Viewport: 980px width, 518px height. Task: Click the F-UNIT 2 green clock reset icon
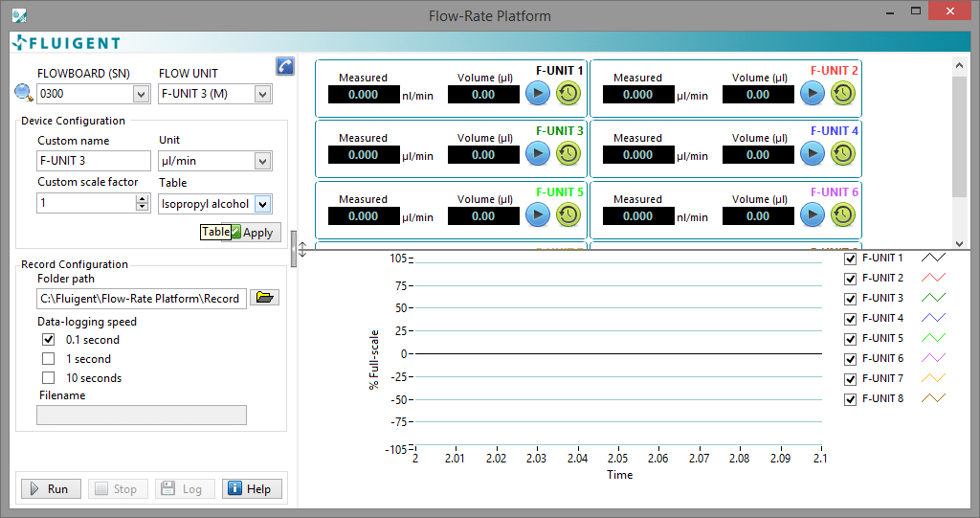tap(842, 93)
